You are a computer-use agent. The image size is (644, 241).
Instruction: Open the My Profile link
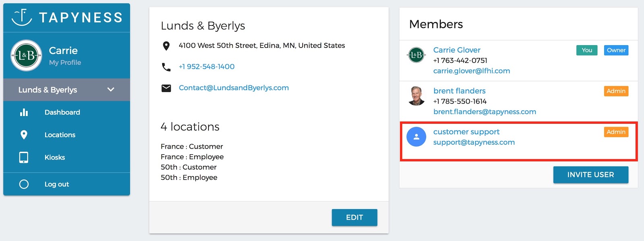pyautogui.click(x=65, y=62)
